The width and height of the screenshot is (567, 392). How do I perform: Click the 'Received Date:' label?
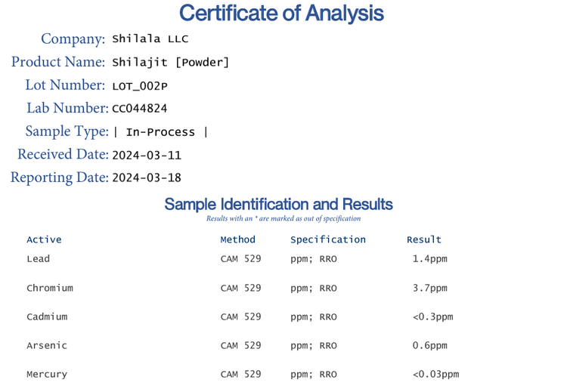click(63, 154)
